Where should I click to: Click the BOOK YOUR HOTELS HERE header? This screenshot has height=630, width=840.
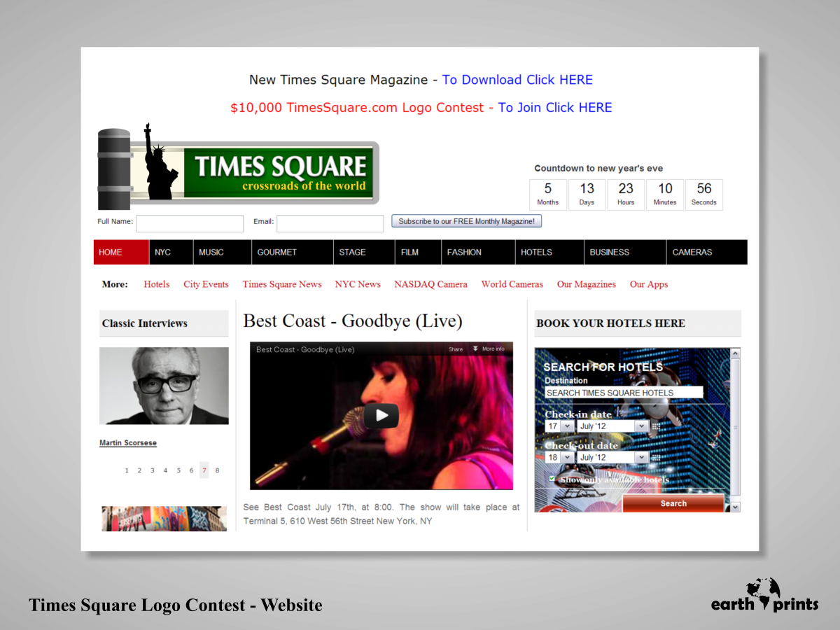(x=638, y=323)
